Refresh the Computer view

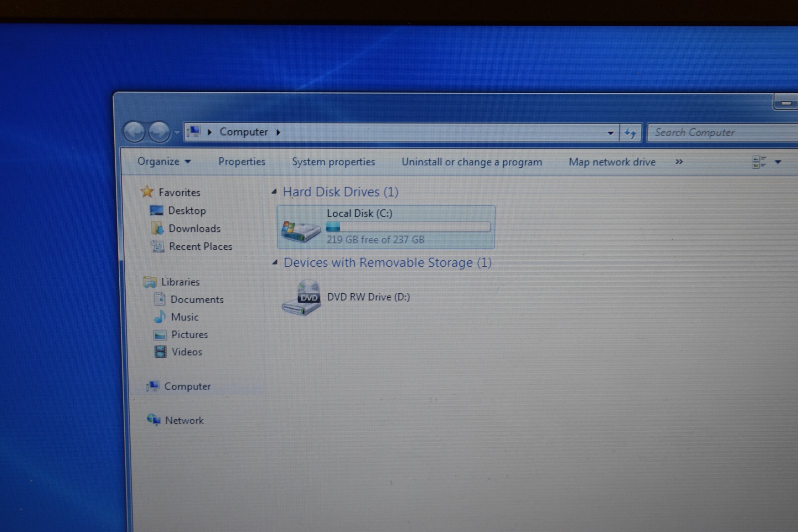tap(630, 133)
